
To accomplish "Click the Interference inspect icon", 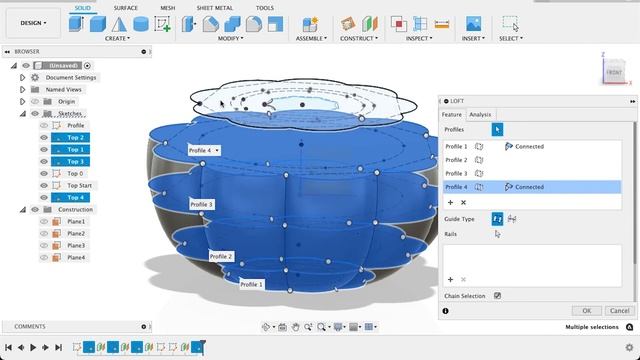I will click(399, 24).
